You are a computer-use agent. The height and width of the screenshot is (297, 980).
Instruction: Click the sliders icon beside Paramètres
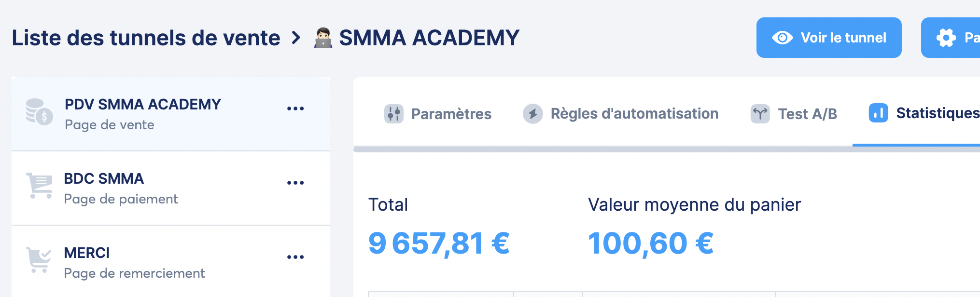393,114
